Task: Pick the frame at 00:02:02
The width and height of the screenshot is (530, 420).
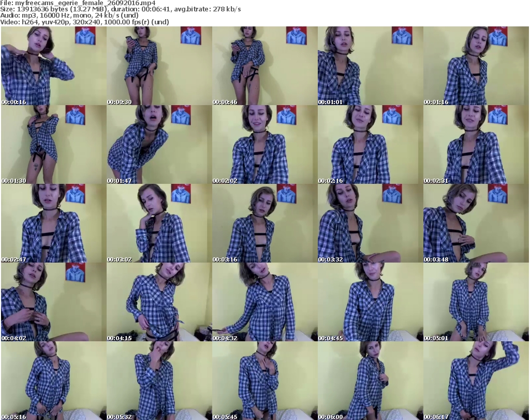Action: click(264, 144)
